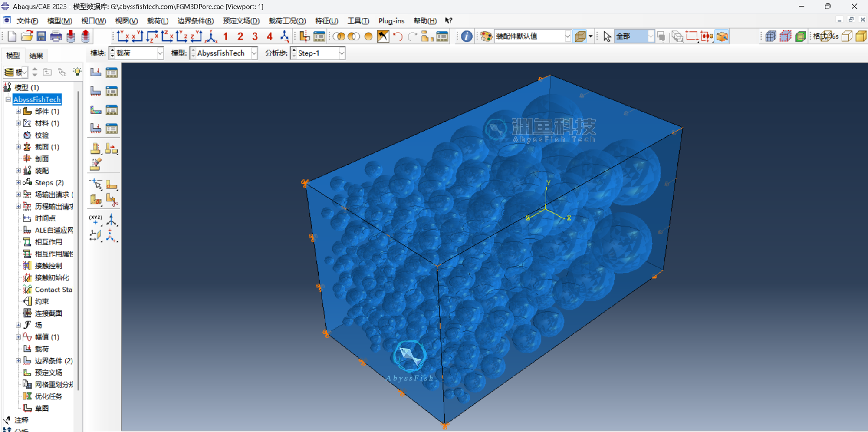Open the Boundary Condition Manager icon
Image resolution: width=868 pixels, height=432 pixels.
112,91
